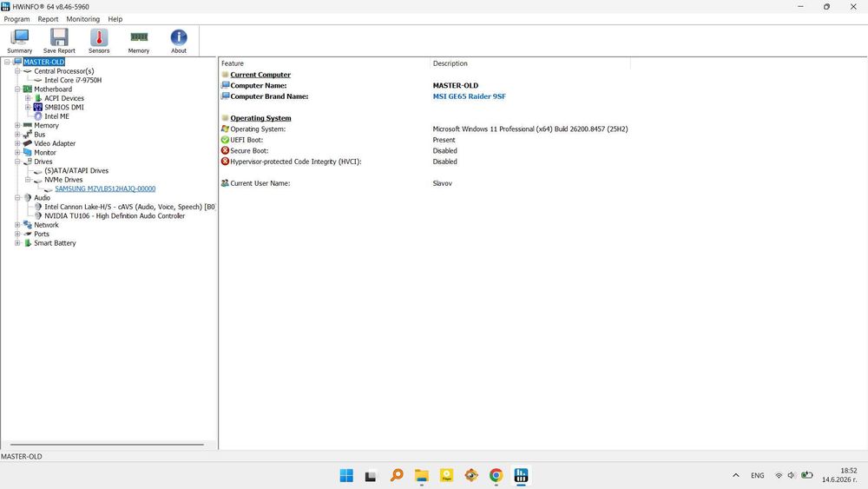868x489 pixels.
Task: Click the Ports tree icon
Action: (x=27, y=235)
